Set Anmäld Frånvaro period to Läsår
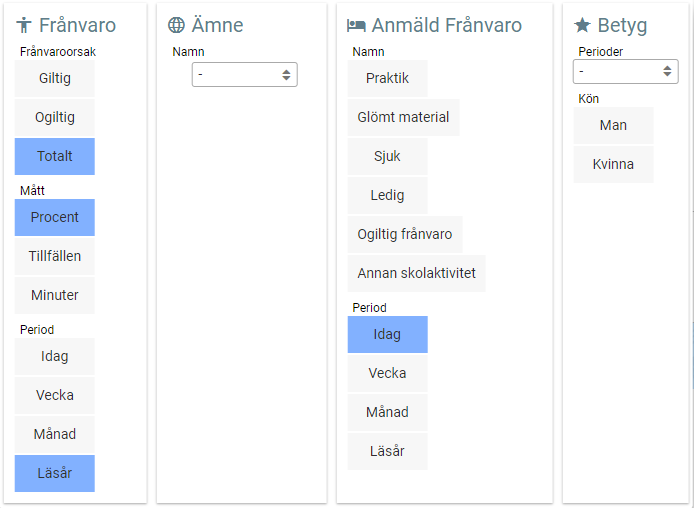The image size is (694, 508). (387, 451)
